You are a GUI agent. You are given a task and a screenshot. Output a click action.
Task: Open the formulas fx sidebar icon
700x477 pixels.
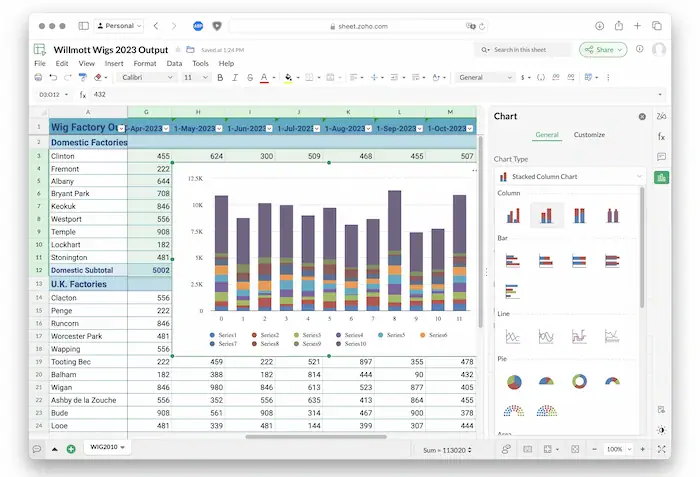pyautogui.click(x=662, y=136)
